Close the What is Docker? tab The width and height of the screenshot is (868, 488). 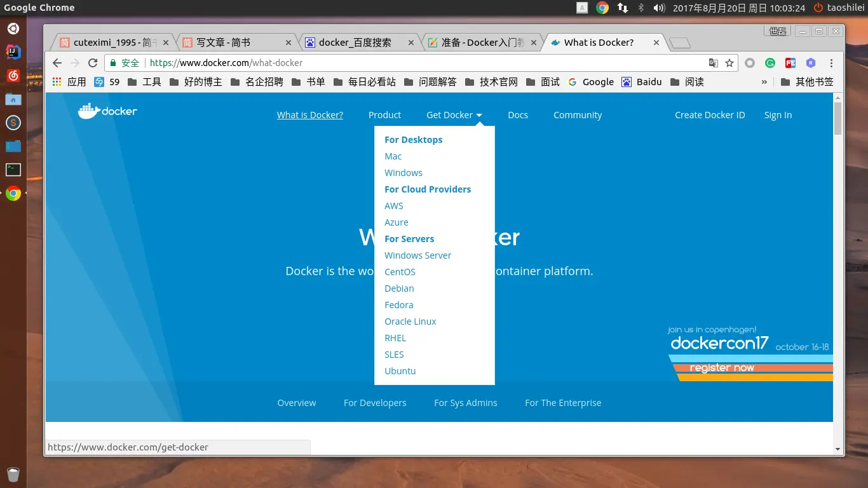coord(656,43)
